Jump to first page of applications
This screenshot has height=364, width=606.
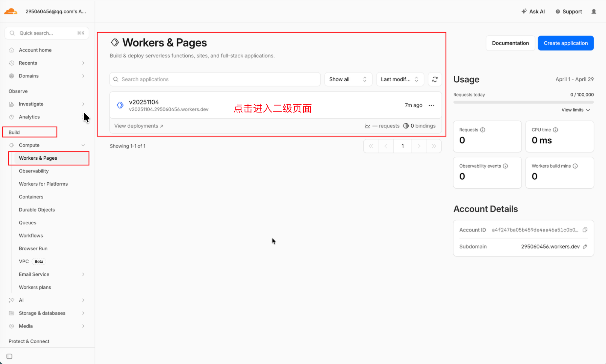[371, 146]
